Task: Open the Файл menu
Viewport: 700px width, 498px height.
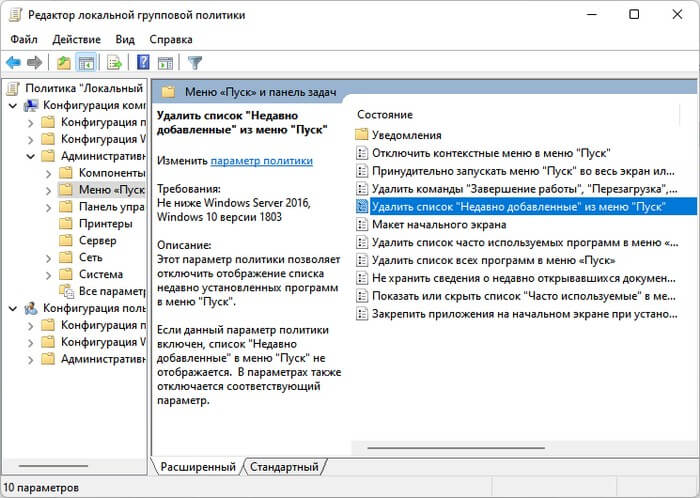Action: point(24,39)
